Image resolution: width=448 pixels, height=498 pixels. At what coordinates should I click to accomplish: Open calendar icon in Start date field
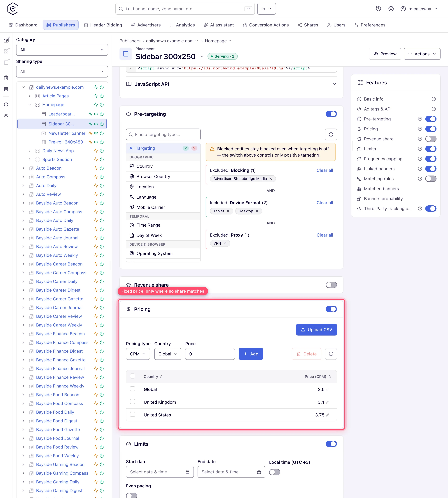(187, 472)
